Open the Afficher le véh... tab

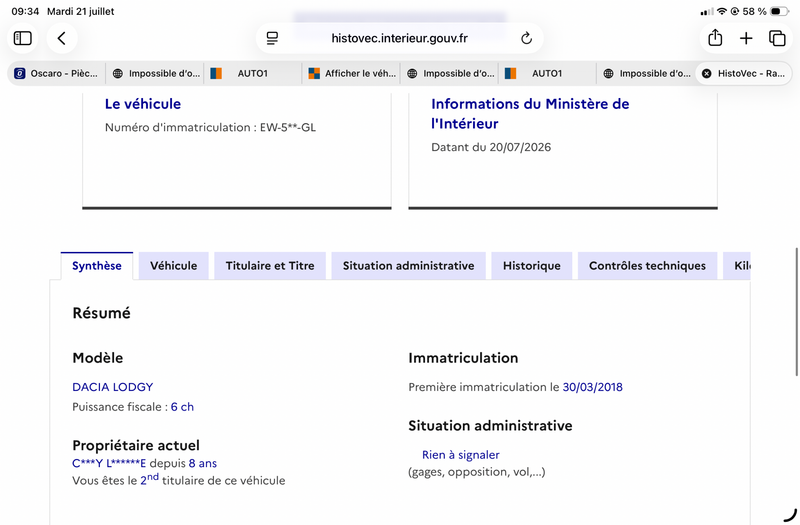coord(352,73)
